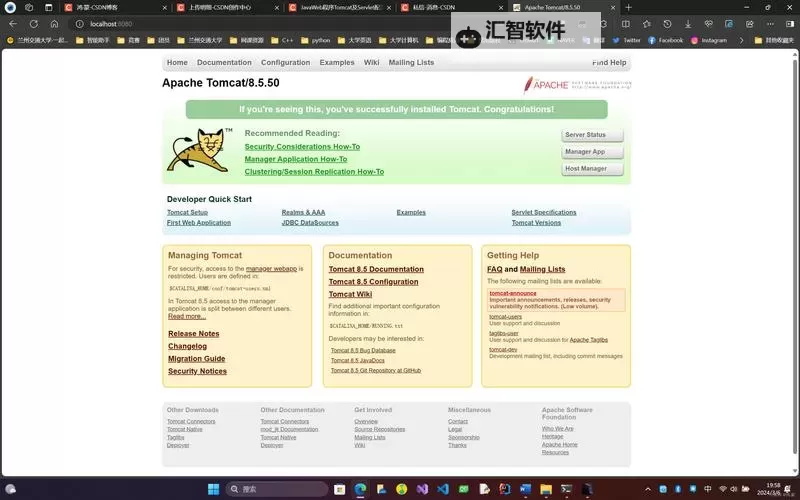
Task: Open the Facebook bookmark
Action: pyautogui.click(x=665, y=40)
